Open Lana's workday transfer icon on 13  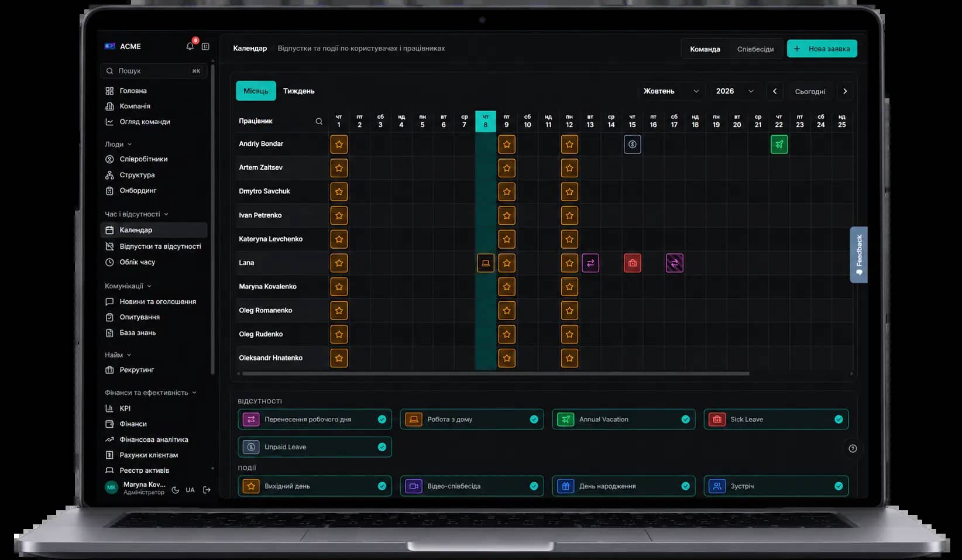click(590, 263)
